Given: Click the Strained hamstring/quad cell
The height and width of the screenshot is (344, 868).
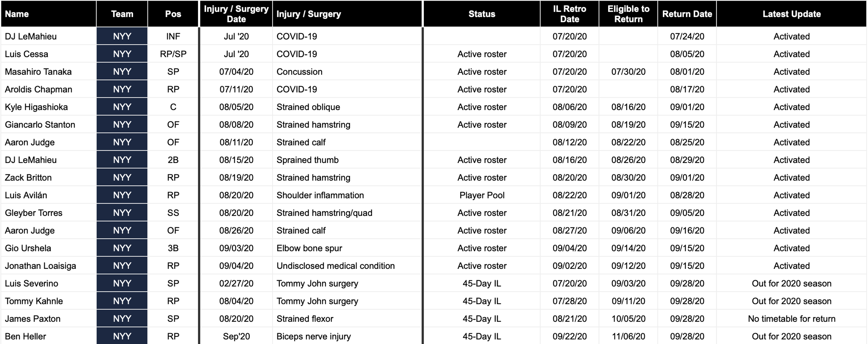Looking at the screenshot, I should pos(347,213).
